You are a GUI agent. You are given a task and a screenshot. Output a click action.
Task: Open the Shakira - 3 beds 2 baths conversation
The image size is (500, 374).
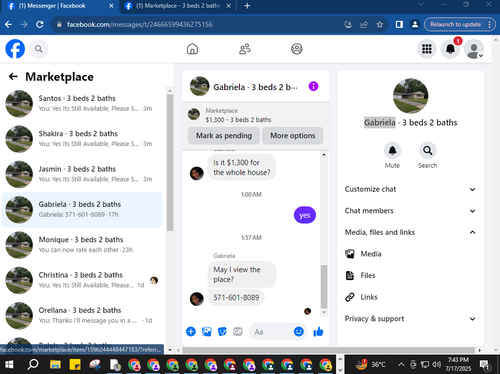82,139
